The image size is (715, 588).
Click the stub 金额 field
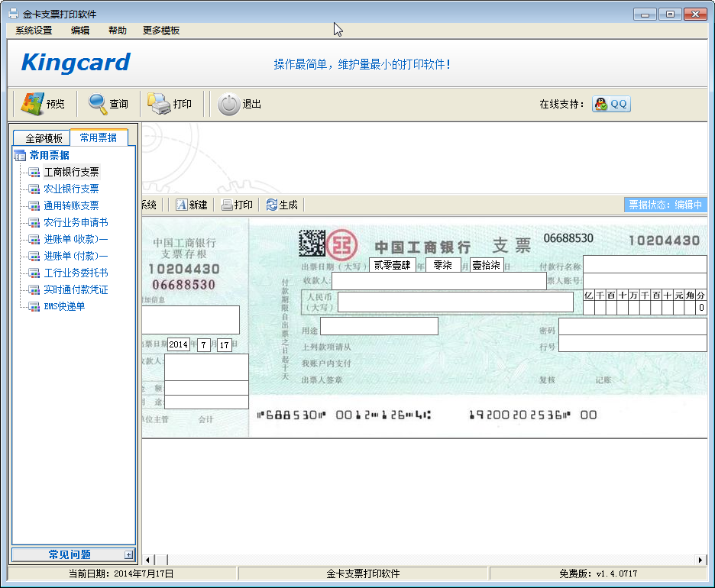(206, 388)
